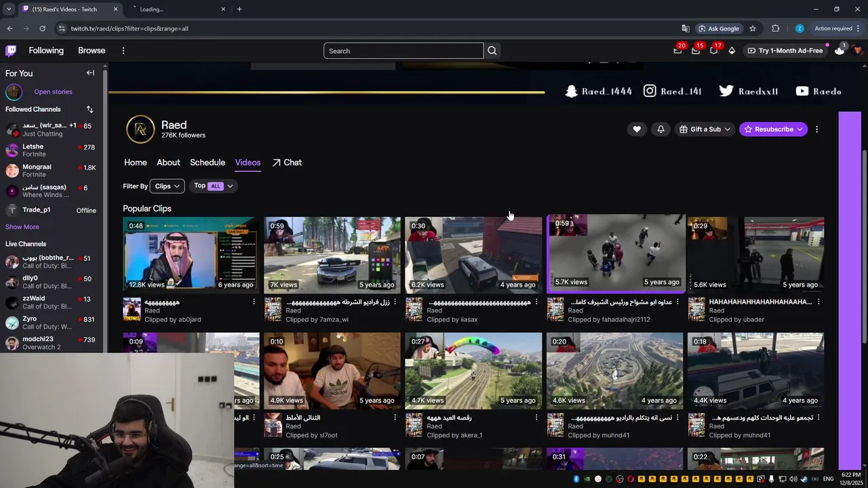Viewport: 868px width, 488px height.
Task: Open new browser tab plus button
Action: (x=239, y=9)
